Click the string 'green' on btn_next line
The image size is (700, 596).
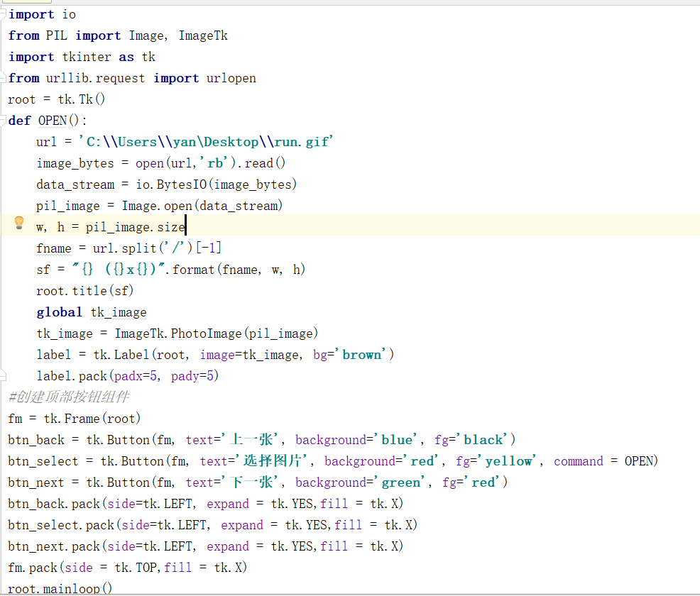pos(402,482)
